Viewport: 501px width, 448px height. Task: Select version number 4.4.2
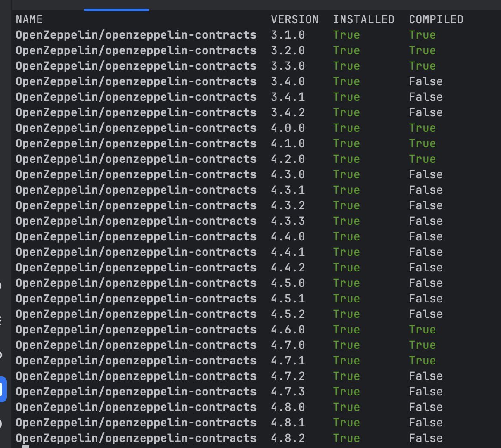[x=288, y=268]
